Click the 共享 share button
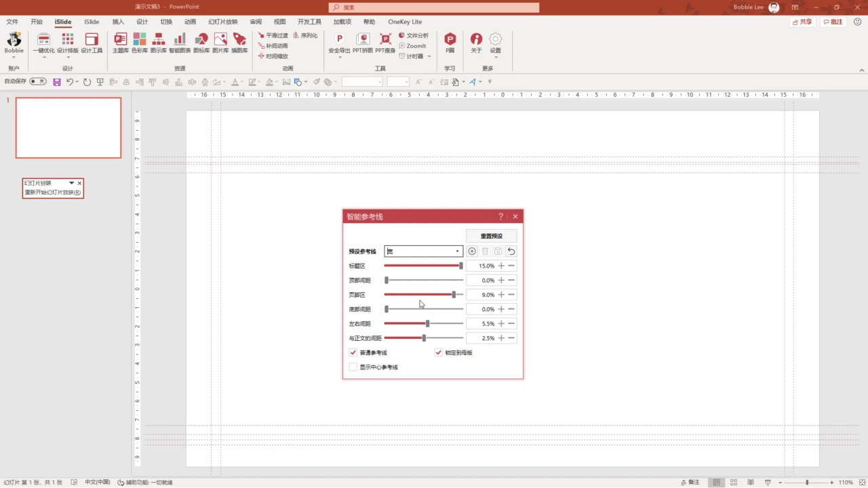This screenshot has width=868, height=488. [802, 22]
